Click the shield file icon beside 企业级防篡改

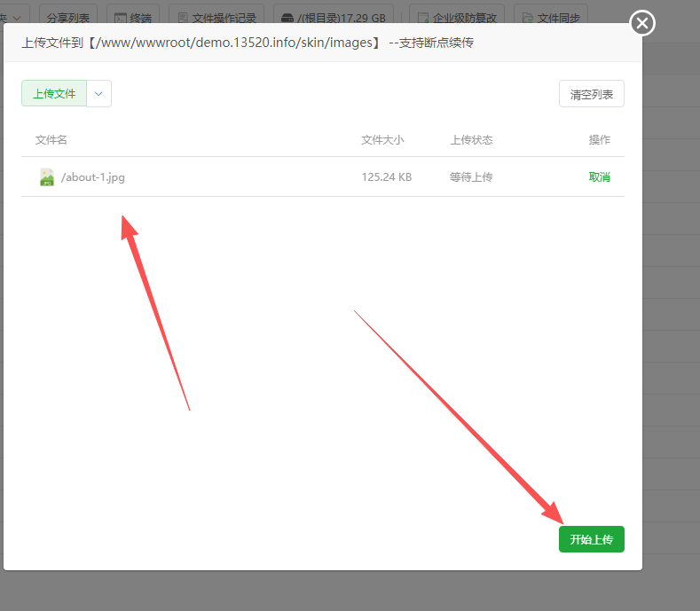coord(423,19)
